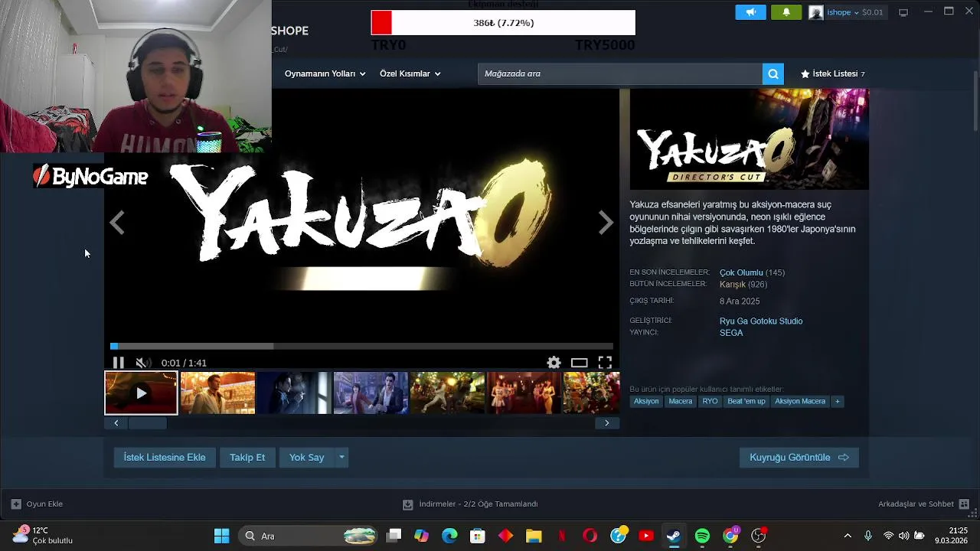The height and width of the screenshot is (551, 980).
Task: Open YouTube app from taskbar
Action: coord(646,536)
